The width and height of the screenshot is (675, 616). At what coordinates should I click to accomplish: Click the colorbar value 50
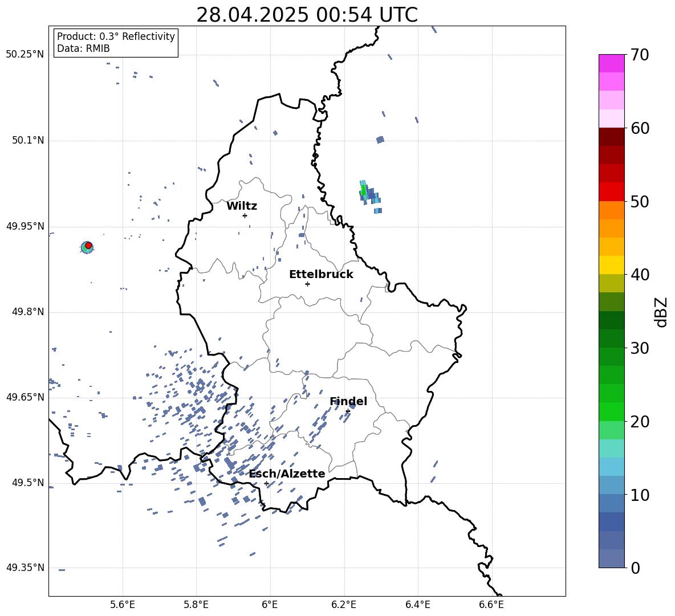[x=640, y=202]
